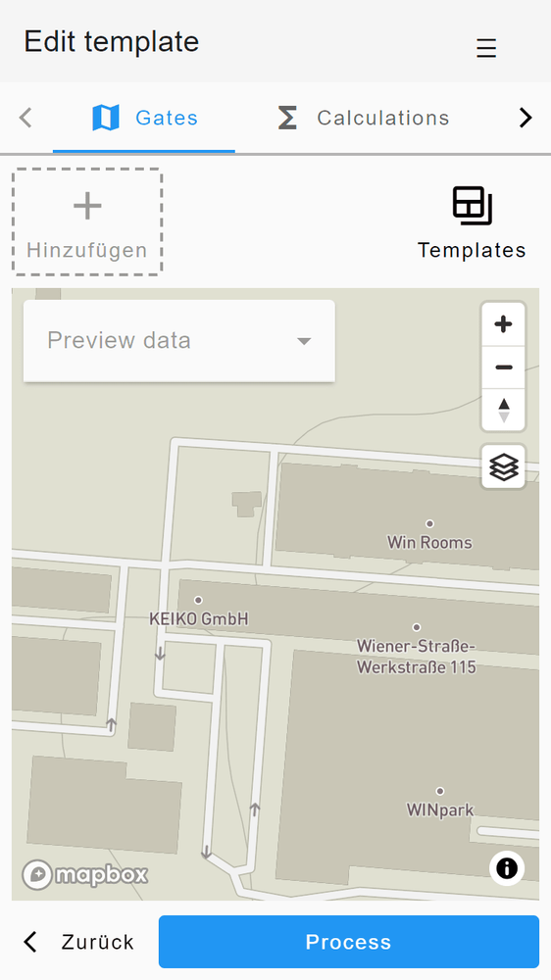Open the hamburger menu icon
551x980 pixels.
click(486, 47)
